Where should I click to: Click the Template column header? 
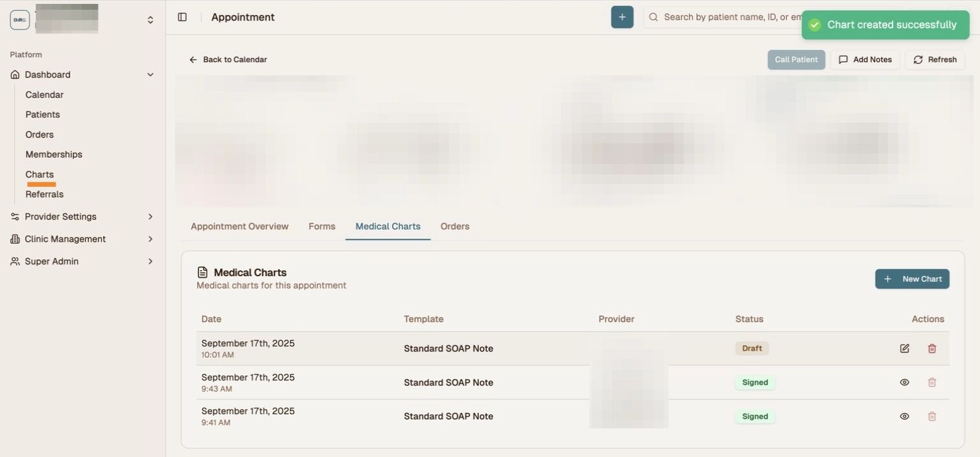[424, 319]
